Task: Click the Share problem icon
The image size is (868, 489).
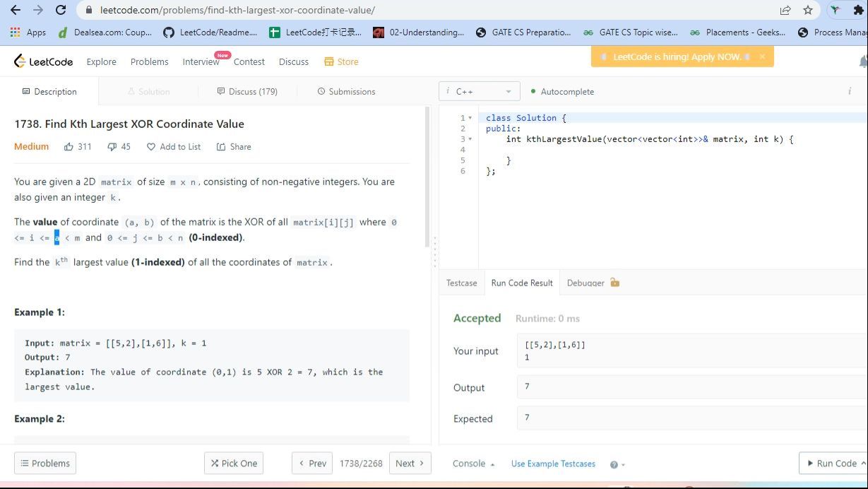Action: pos(221,147)
